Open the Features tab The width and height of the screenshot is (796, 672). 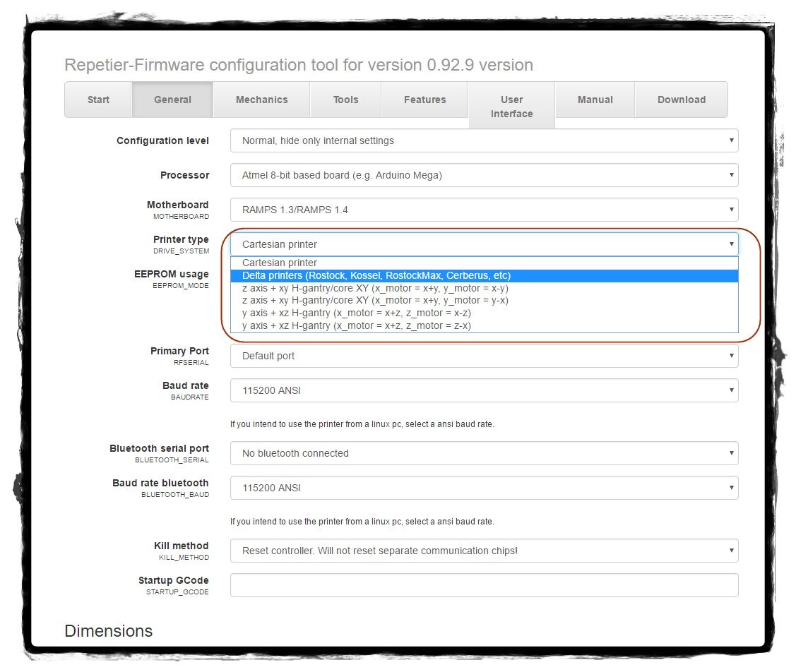[x=425, y=100]
